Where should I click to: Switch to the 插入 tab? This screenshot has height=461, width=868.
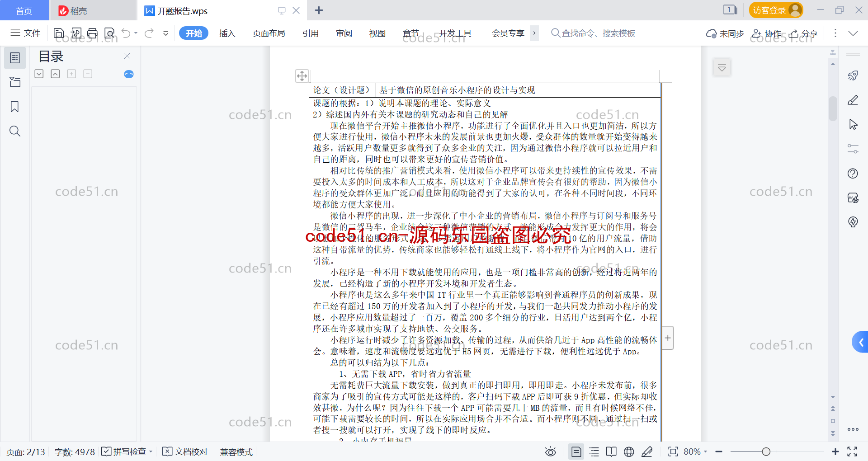[227, 33]
